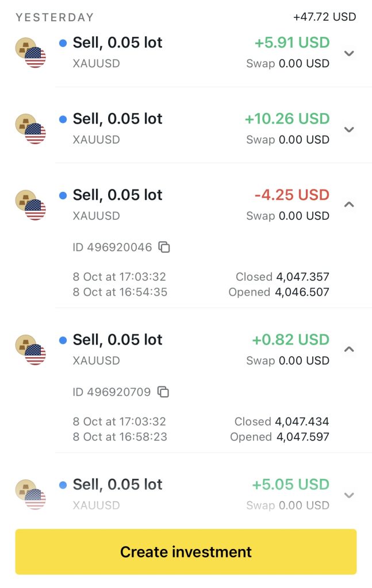This screenshot has width=372, height=588.
Task: Expand the +5.91 USD trade details
Action: pos(348,53)
